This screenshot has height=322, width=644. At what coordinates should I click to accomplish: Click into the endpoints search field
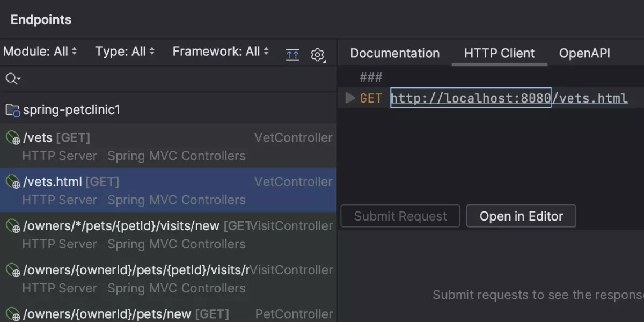point(161,79)
